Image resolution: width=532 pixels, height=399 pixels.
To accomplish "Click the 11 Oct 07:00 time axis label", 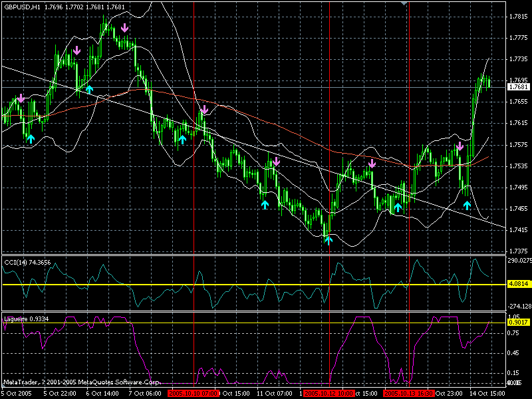I will (274, 394).
